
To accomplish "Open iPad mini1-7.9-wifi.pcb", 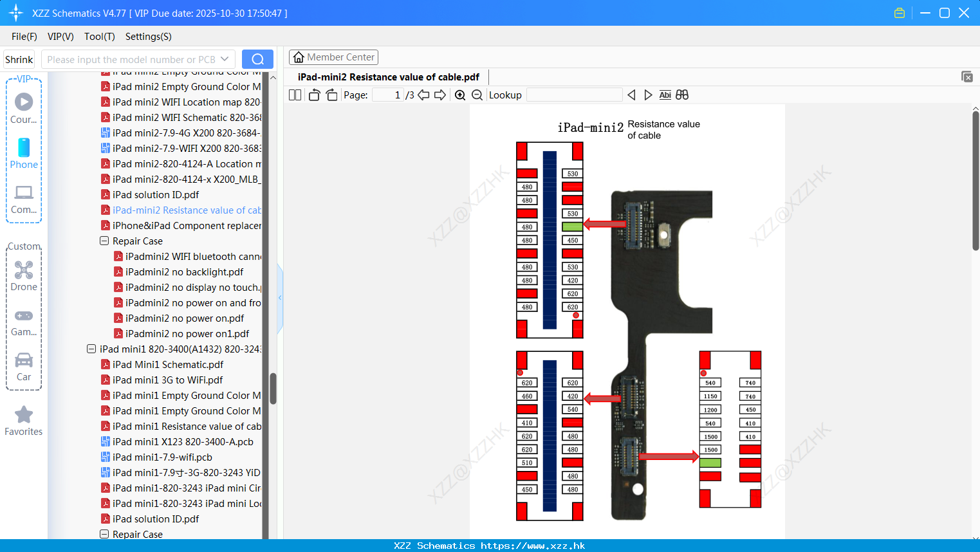I will click(x=156, y=457).
